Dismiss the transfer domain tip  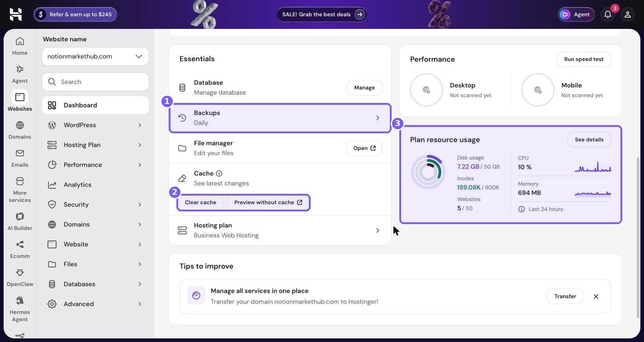[596, 296]
